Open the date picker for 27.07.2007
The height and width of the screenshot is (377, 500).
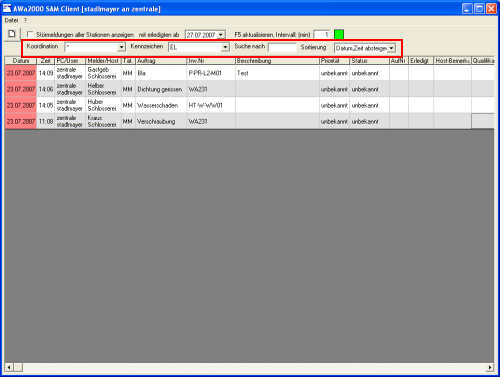tap(221, 35)
